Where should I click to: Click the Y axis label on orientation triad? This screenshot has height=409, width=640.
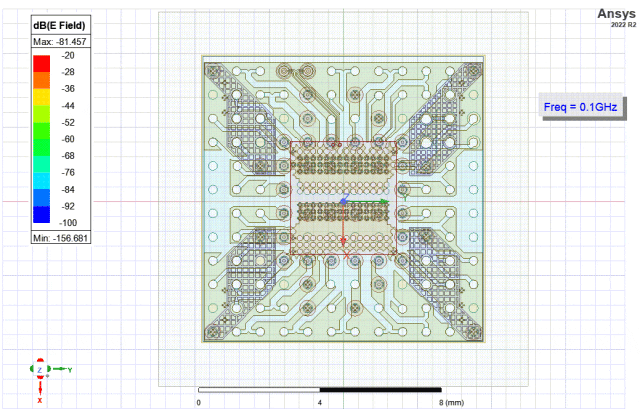(70, 370)
